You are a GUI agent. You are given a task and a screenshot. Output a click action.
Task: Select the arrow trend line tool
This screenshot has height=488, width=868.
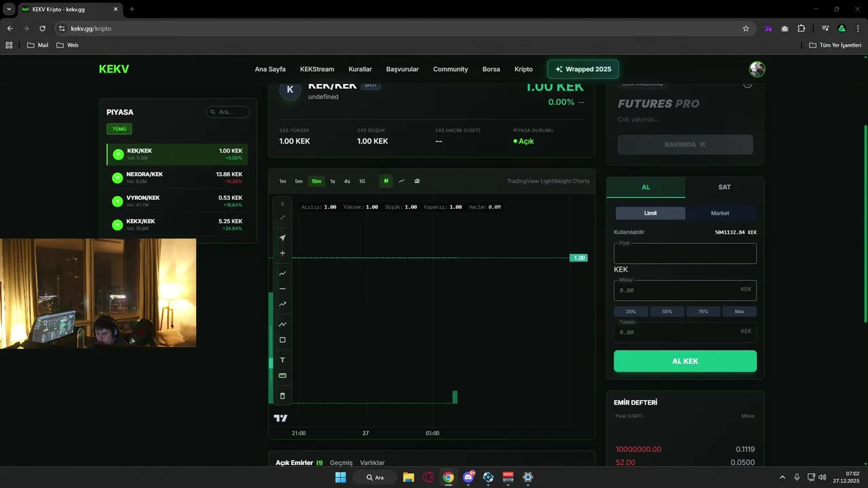pos(283,304)
